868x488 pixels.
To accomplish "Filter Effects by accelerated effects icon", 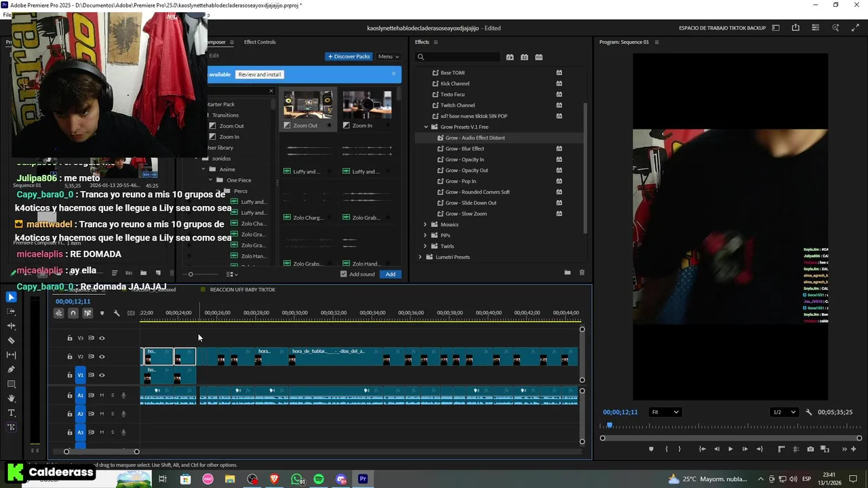I will [x=510, y=57].
